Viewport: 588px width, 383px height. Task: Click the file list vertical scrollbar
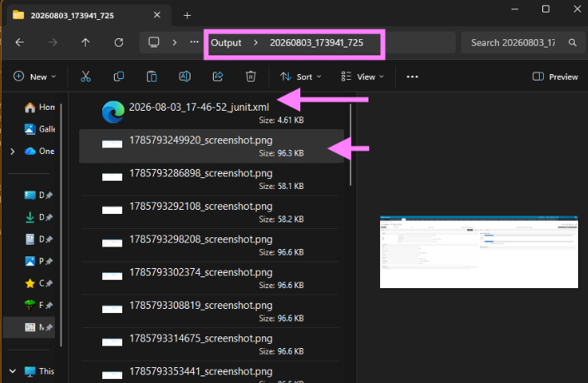[351, 145]
